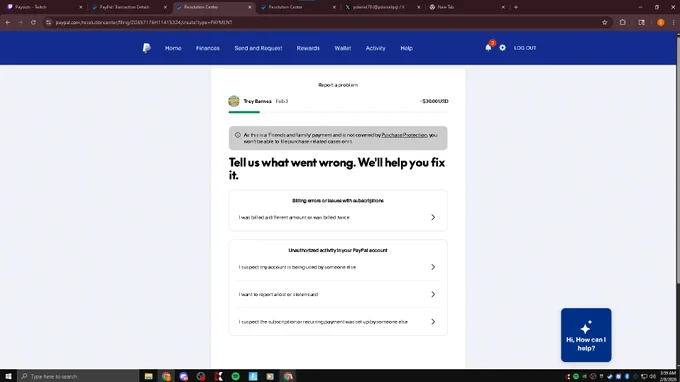Select 'I suspect my account is being used' text

297,267
